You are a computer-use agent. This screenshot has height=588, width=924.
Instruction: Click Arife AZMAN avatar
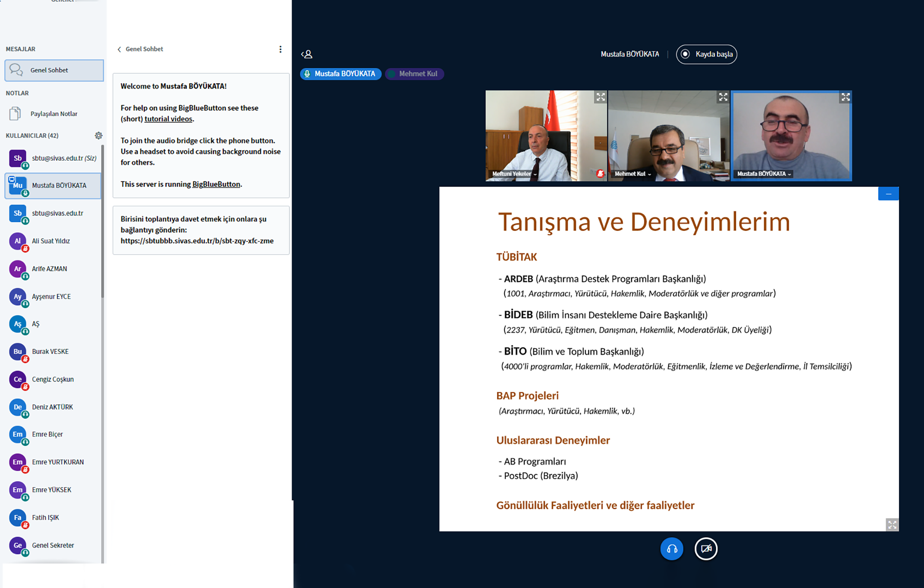click(x=18, y=269)
